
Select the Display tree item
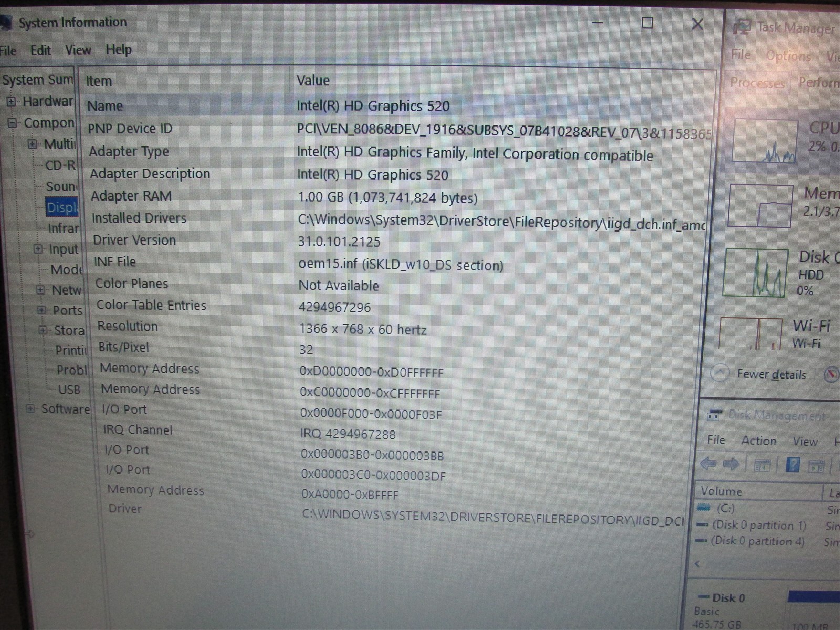tap(62, 207)
